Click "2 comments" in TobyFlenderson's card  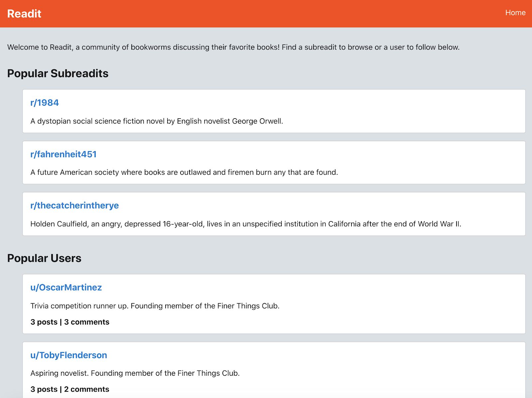(x=87, y=389)
